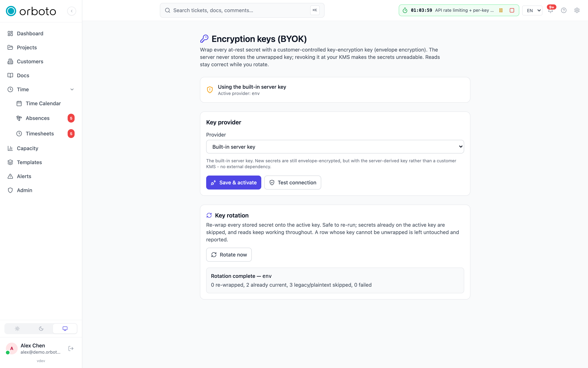Click the orboto logo

tap(31, 11)
